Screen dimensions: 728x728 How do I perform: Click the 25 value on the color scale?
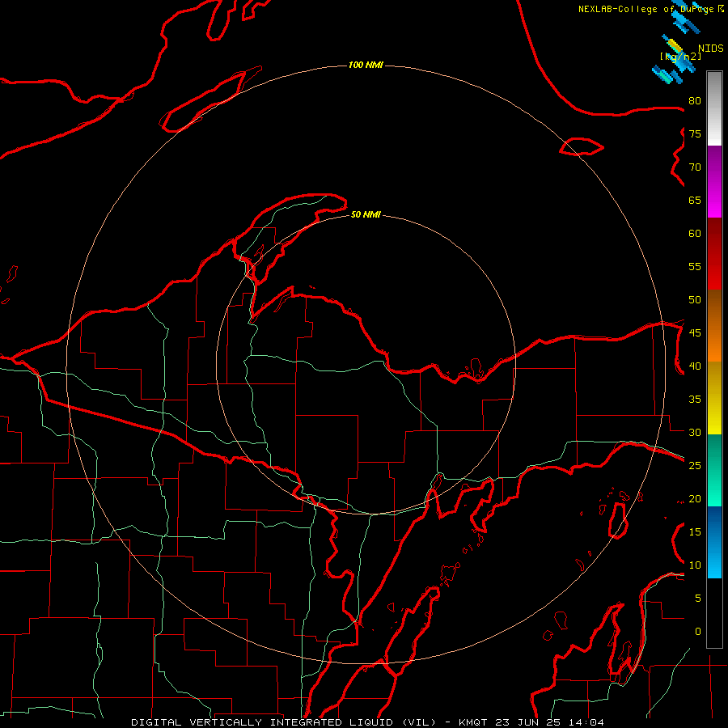[695, 466]
